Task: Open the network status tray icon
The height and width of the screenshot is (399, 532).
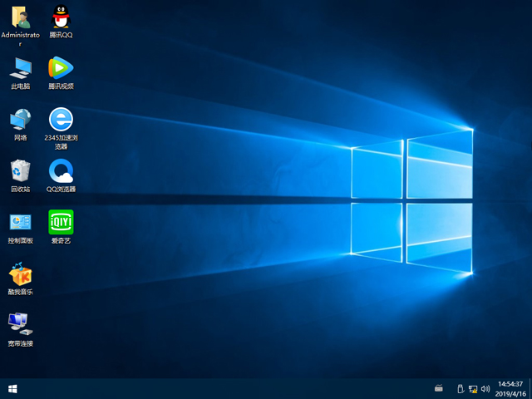Action: pos(473,389)
